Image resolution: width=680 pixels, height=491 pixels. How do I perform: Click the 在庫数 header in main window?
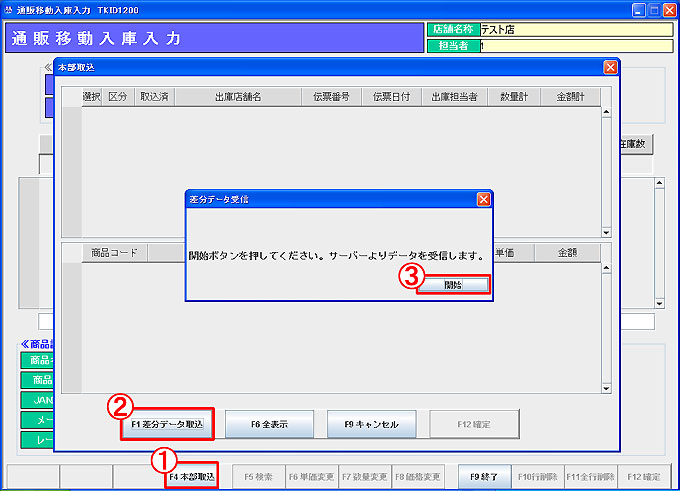pyautogui.click(x=635, y=144)
